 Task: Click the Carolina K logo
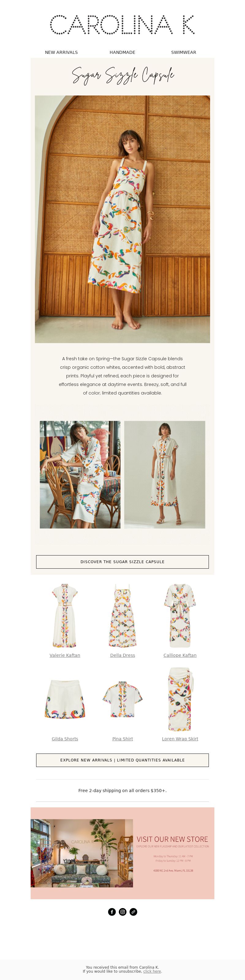(x=123, y=25)
